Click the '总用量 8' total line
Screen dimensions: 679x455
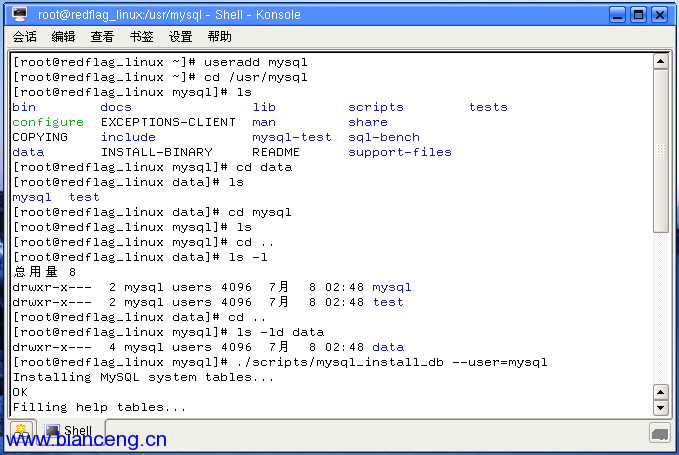[44, 272]
